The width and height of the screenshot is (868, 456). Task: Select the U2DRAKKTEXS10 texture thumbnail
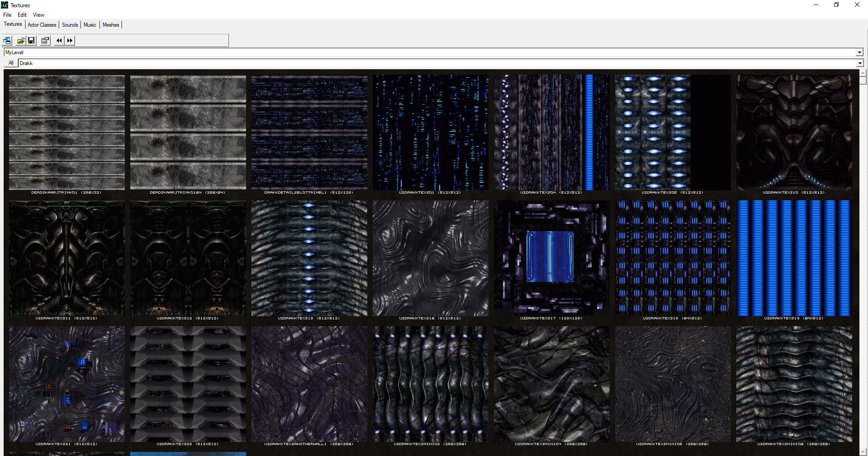(794, 133)
